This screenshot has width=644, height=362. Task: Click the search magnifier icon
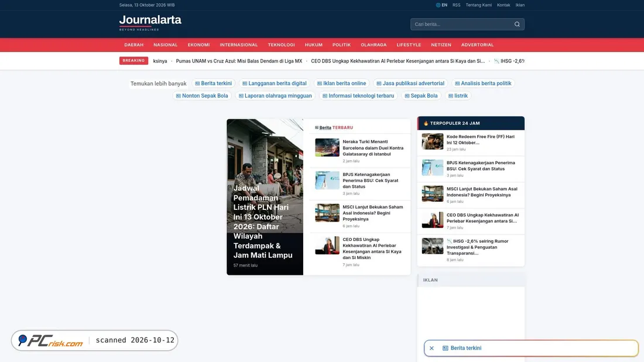(x=517, y=24)
